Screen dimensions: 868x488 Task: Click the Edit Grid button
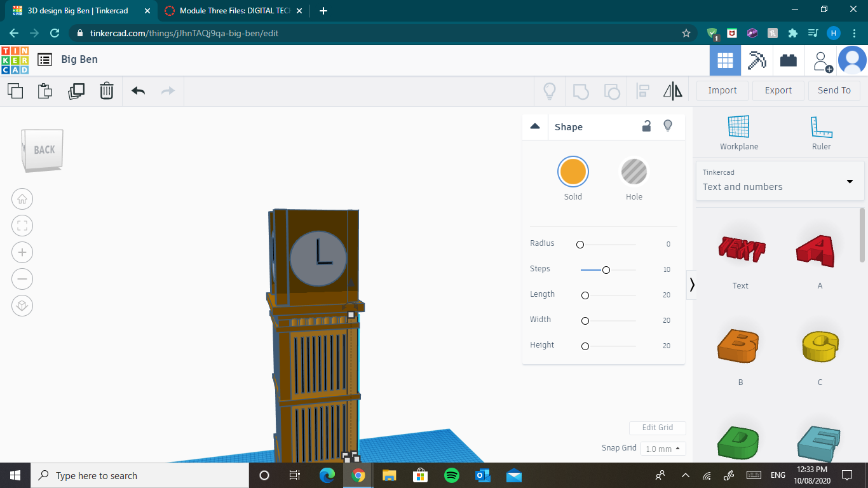click(658, 428)
